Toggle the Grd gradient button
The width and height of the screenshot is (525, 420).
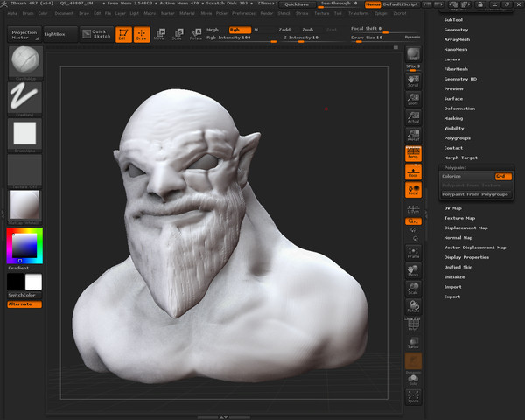click(503, 176)
